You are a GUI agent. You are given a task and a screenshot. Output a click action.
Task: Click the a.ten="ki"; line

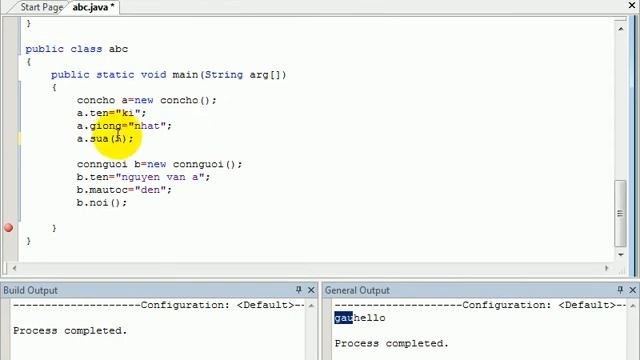(111, 113)
